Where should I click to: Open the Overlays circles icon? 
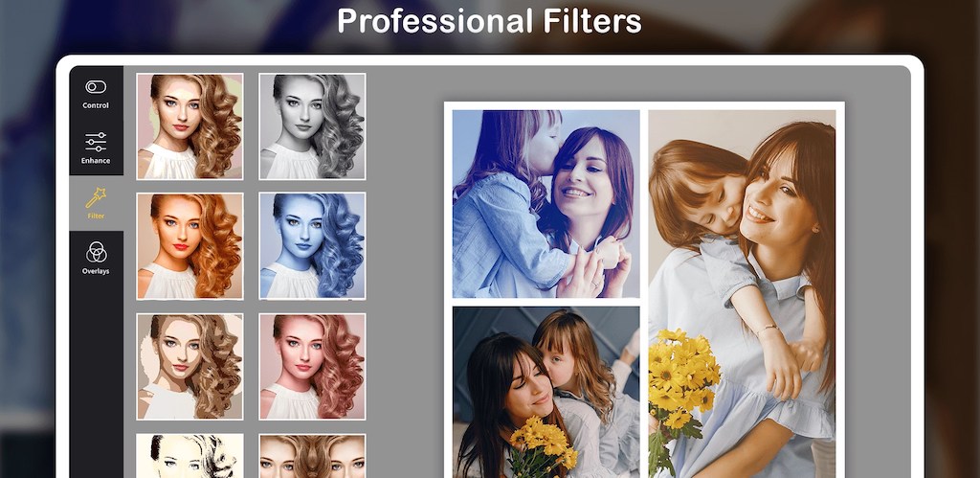pyautogui.click(x=96, y=252)
